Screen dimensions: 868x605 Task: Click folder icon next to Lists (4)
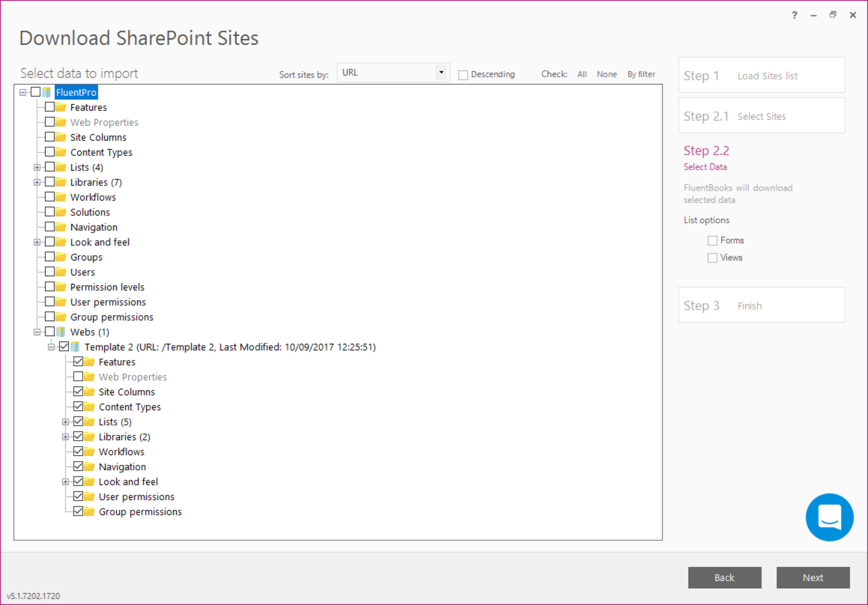point(61,167)
